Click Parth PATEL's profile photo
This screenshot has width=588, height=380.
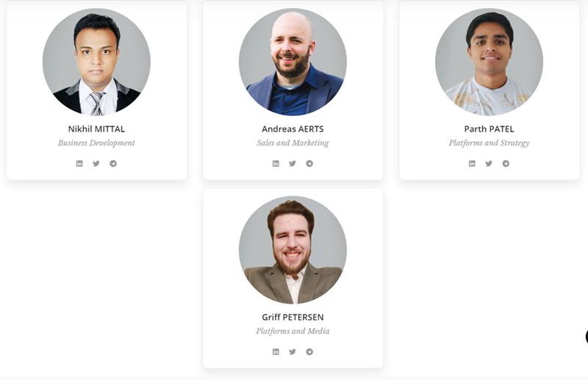[x=489, y=62]
